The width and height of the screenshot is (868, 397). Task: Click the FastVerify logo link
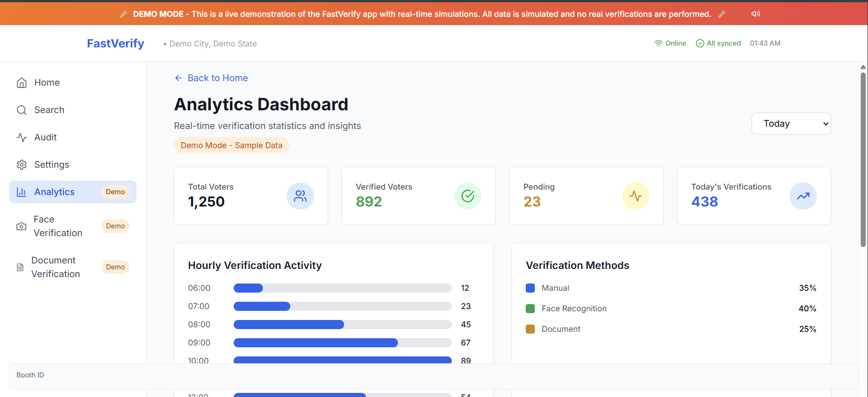click(x=115, y=43)
